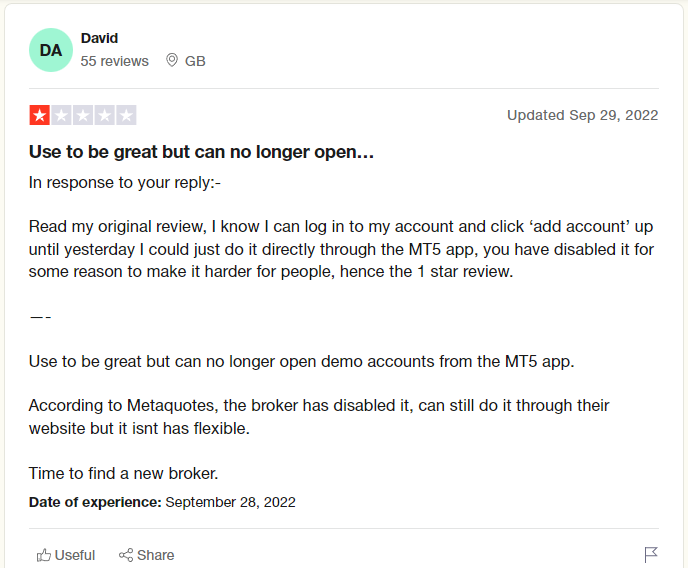Click the fourth grey rating star
This screenshot has width=688, height=568.
coord(104,115)
